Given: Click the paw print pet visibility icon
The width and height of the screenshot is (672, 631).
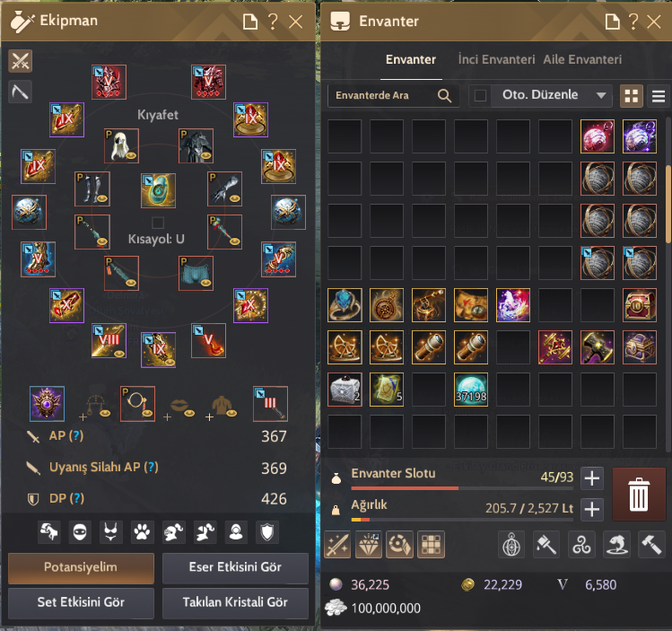Looking at the screenshot, I should 142,532.
